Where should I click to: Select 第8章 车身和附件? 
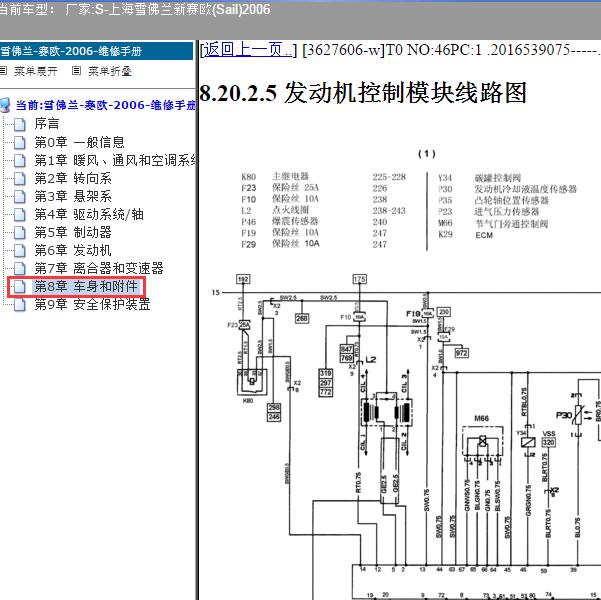pos(86,286)
